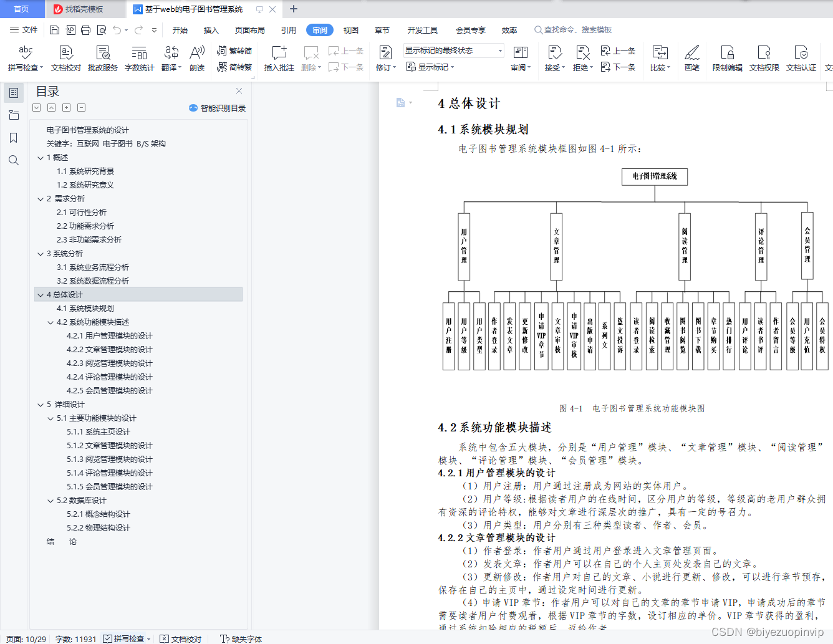This screenshot has width=833, height=644.
Task: Toggle 拼写检查 in the status bar
Action: tap(124, 639)
